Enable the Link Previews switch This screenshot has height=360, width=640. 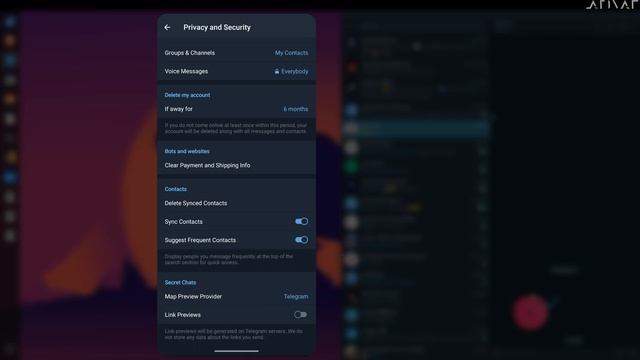(x=300, y=315)
